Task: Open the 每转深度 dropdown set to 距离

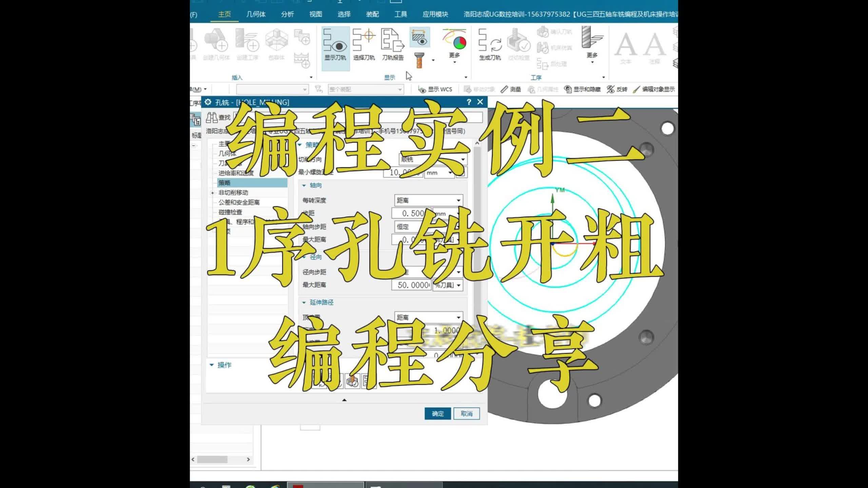Action: [x=428, y=200]
